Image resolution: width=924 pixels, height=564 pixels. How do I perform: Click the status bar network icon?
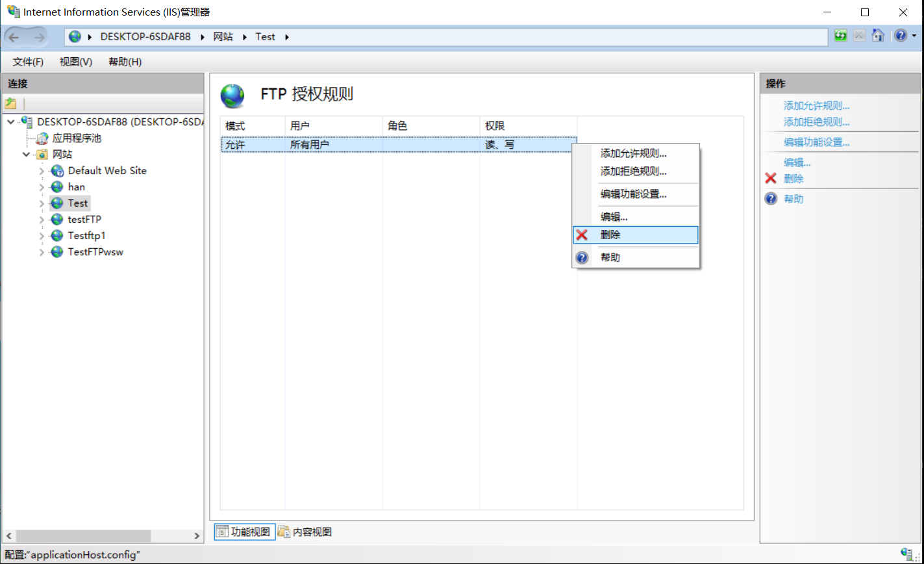[907, 554]
